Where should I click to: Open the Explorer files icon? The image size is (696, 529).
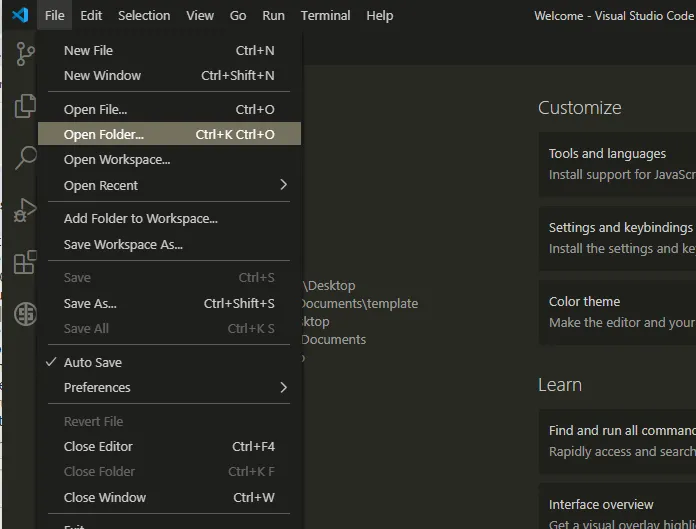[x=25, y=106]
